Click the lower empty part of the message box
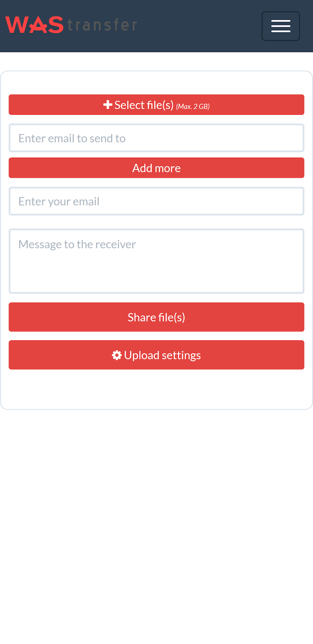This screenshot has width=313, height=644. coord(156,279)
